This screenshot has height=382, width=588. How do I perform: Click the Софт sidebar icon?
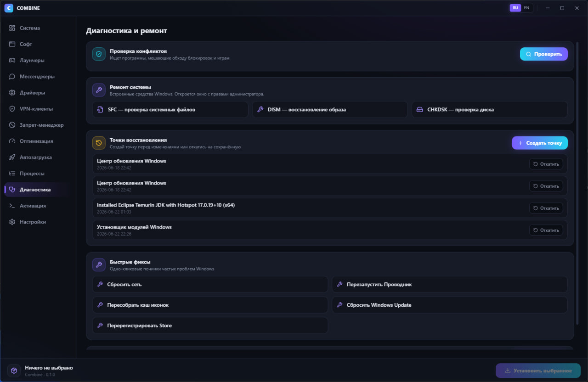pos(12,44)
